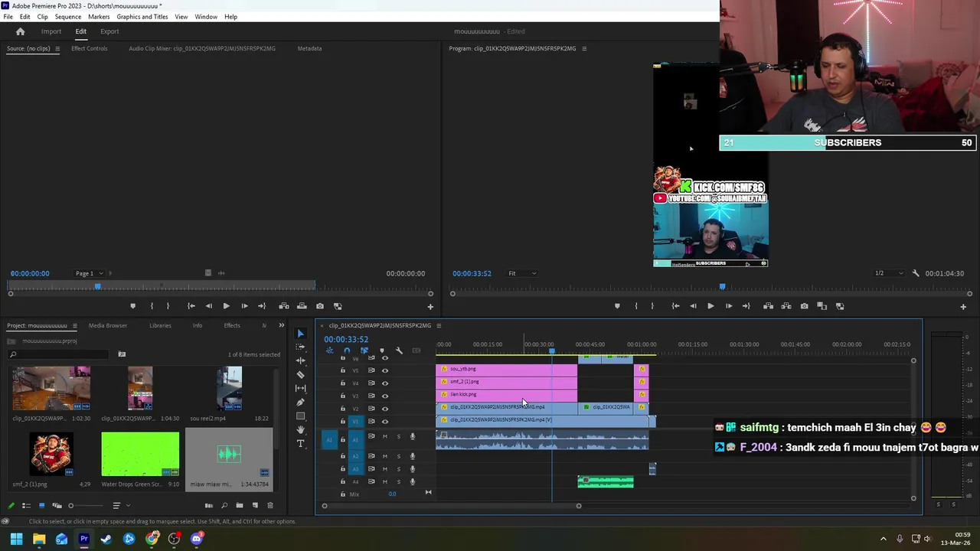Open the Sequence menu
Image resolution: width=980 pixels, height=551 pixels.
(67, 17)
